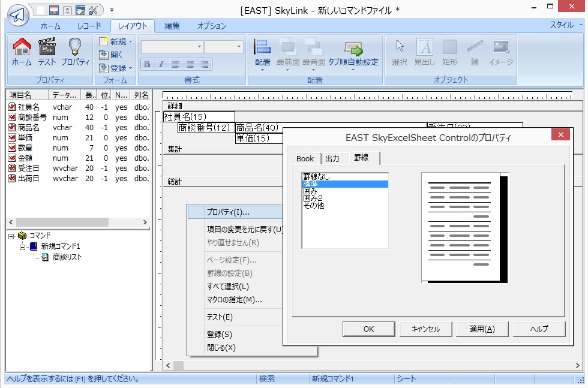Viewport: 588px width, 388px height.
Task: Click 商談リスト sheet icon in tree
Action: click(x=45, y=257)
